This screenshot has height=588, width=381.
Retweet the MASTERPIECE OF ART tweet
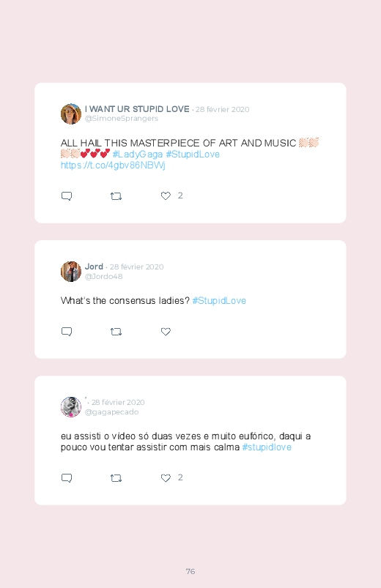[116, 196]
